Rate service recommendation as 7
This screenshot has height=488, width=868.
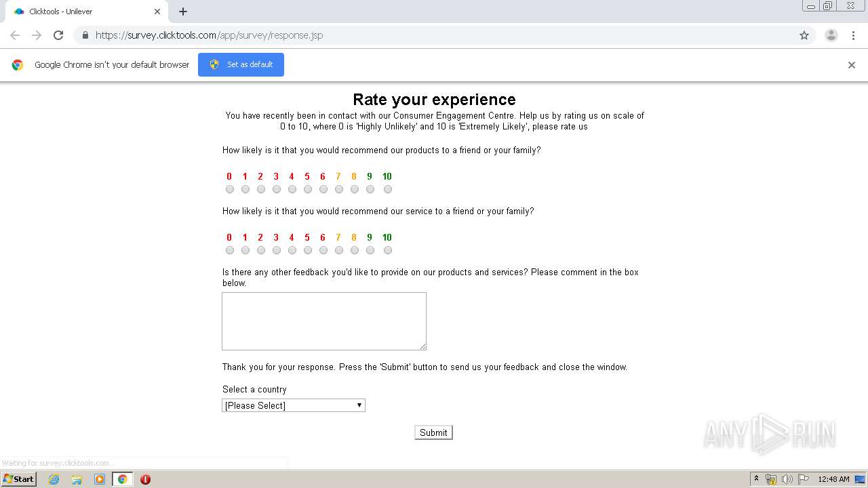click(x=339, y=250)
